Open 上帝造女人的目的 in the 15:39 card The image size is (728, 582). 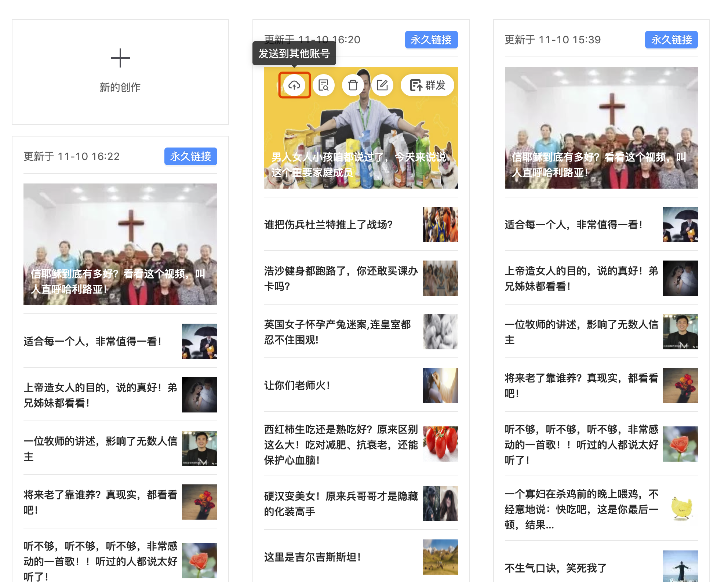(582, 278)
